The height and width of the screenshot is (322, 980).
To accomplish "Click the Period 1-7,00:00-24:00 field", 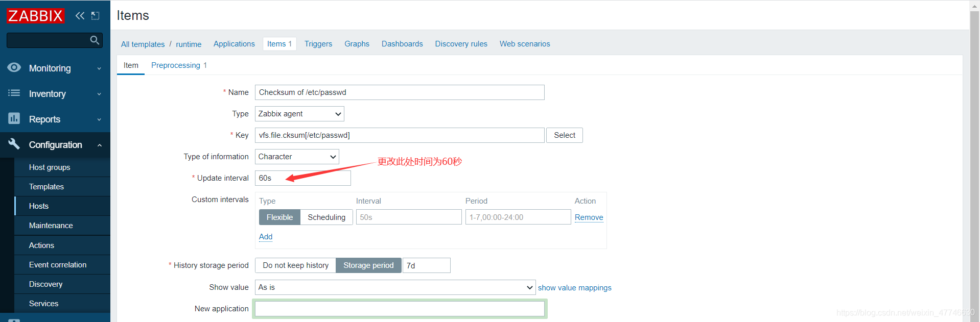I will tap(518, 217).
